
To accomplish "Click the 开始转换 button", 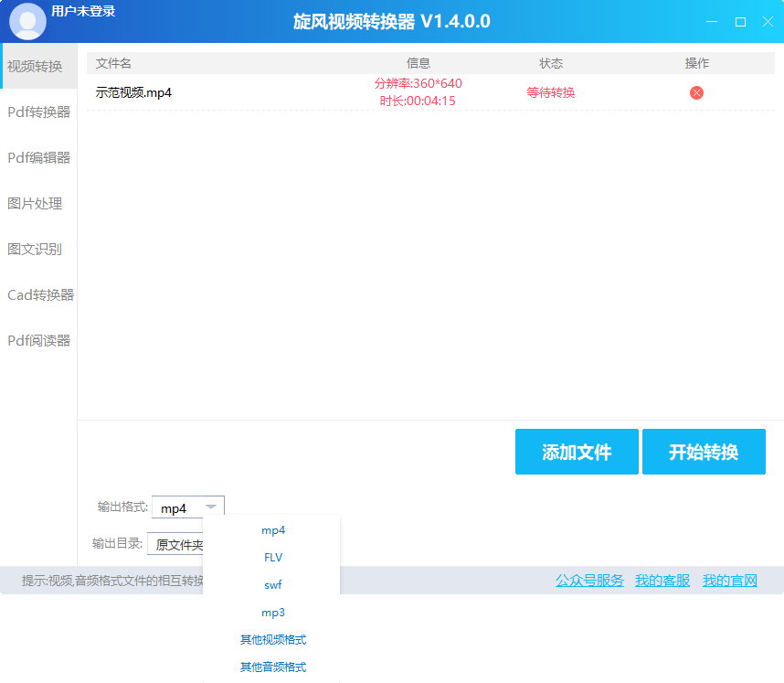I will [704, 452].
